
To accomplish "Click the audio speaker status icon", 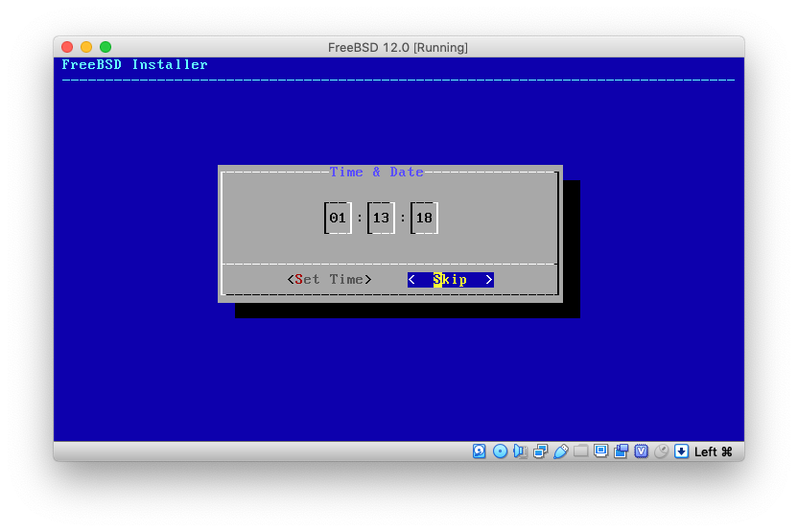I will [x=520, y=451].
